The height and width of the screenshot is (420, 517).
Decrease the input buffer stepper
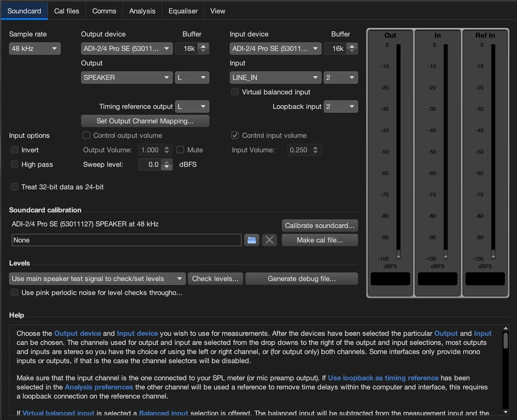tap(352, 51)
